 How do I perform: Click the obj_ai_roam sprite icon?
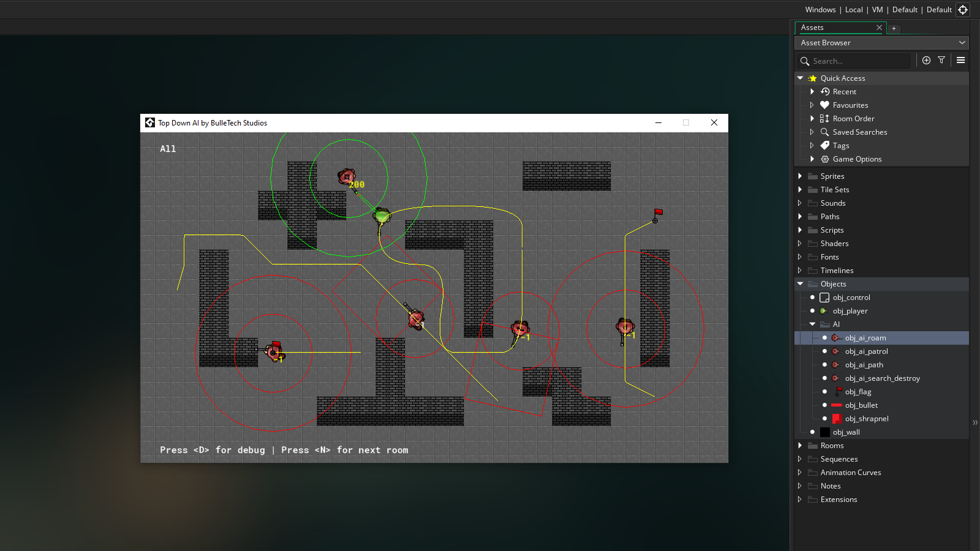point(836,338)
